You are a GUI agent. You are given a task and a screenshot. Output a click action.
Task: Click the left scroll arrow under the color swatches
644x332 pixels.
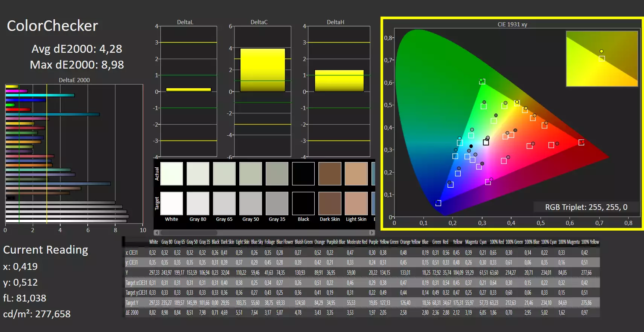[157, 233]
